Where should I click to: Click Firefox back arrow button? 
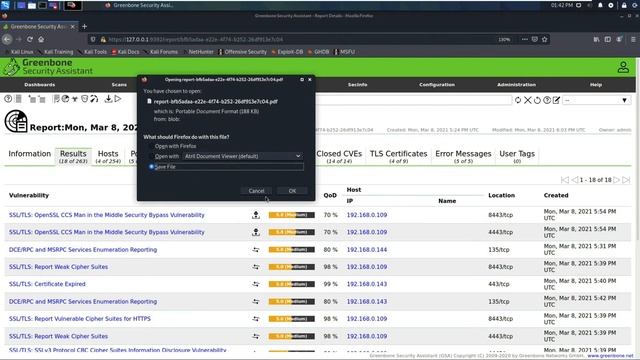click(7, 39)
